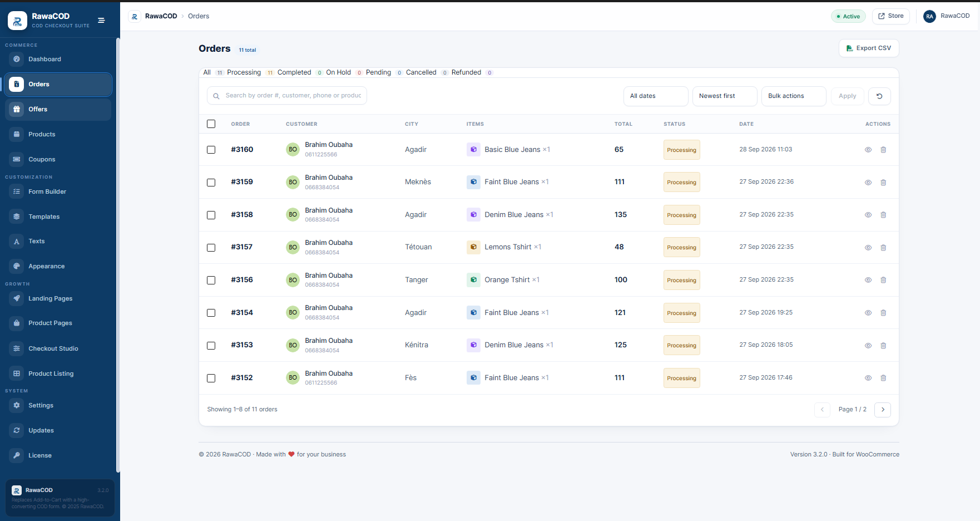
Task: Delete order #3156 with trash icon
Action: 883,280
